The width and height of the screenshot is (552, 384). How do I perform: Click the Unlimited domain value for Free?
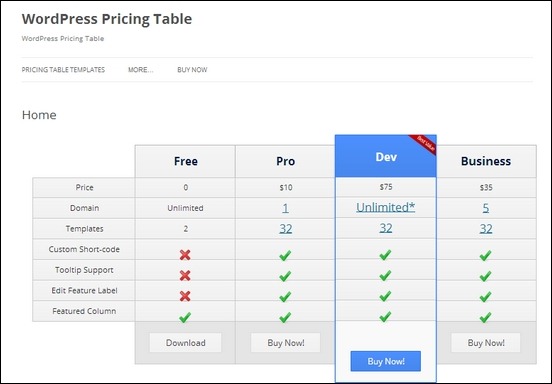click(186, 208)
